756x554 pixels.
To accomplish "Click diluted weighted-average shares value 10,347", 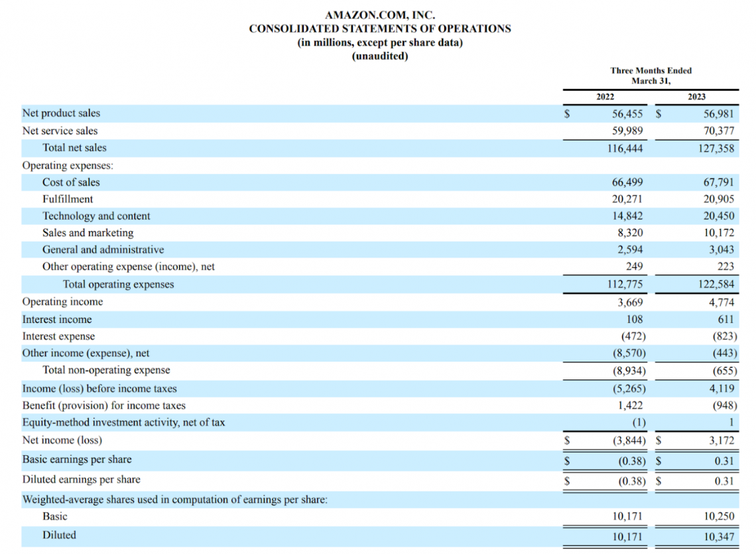I will tap(719, 537).
